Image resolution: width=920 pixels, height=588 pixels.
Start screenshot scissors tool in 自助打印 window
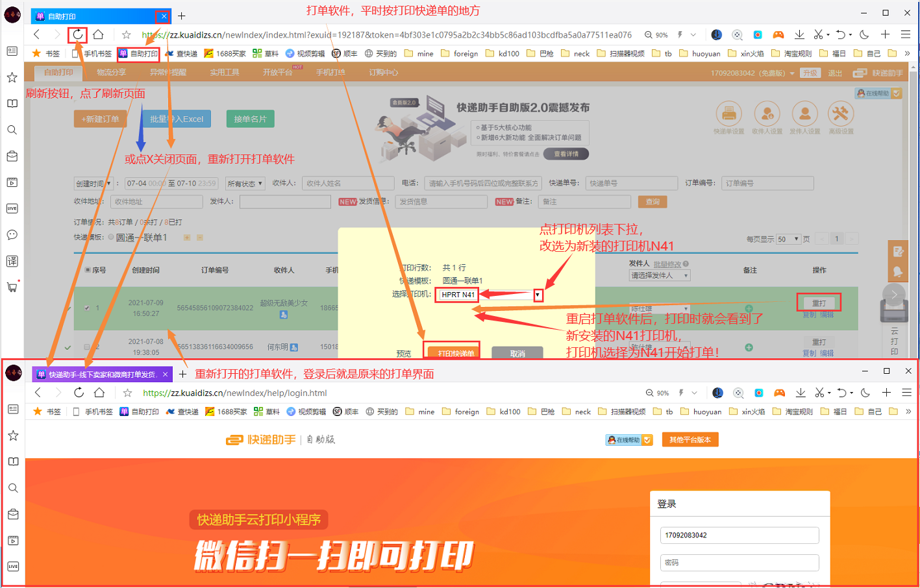(818, 34)
